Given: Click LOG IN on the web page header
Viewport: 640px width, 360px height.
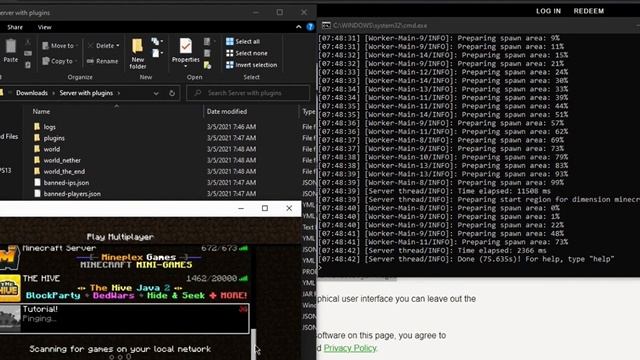Looking at the screenshot, I should pyautogui.click(x=548, y=11).
